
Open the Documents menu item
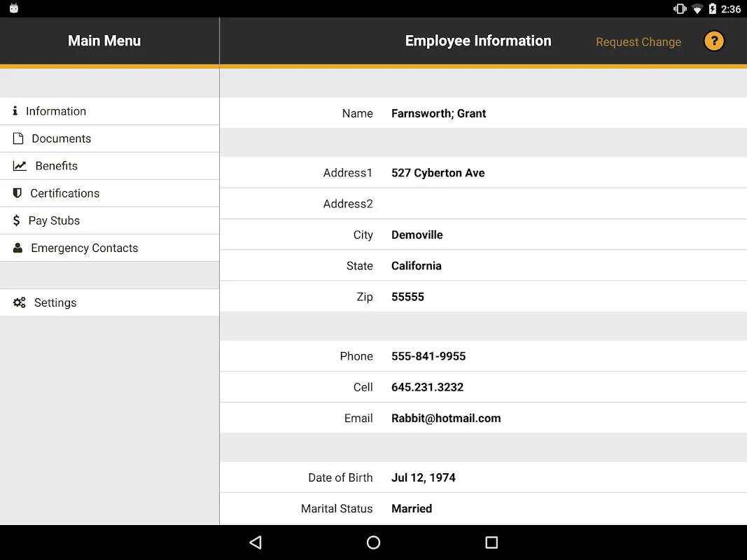click(x=110, y=139)
